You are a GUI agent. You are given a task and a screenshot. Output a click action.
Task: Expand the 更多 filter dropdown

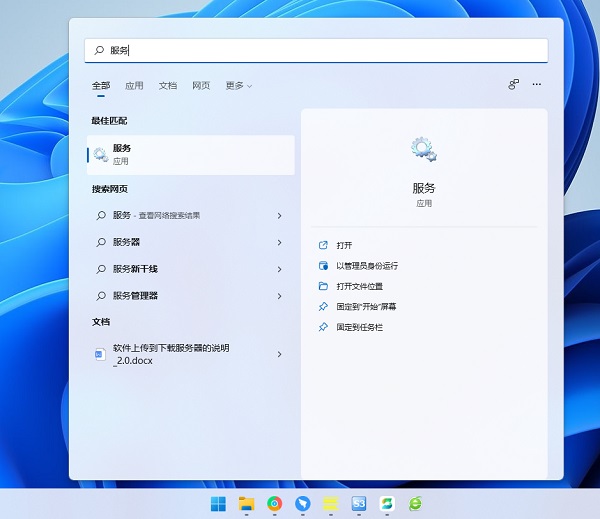238,86
